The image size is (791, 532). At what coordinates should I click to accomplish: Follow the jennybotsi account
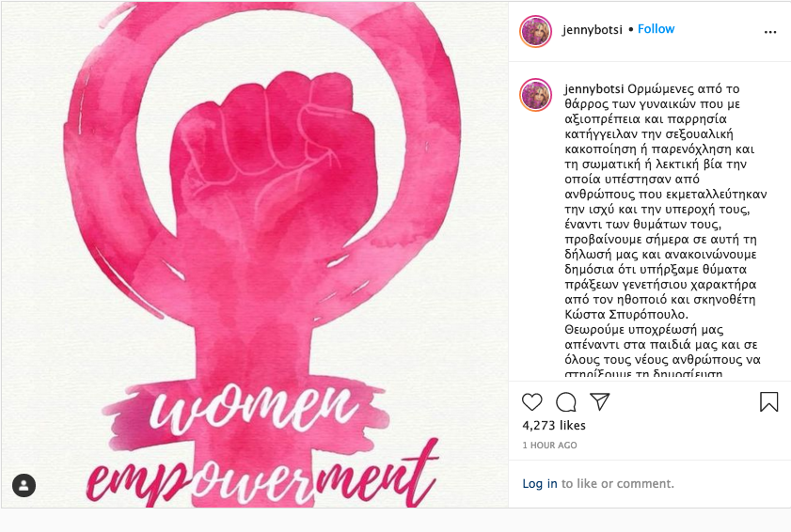click(x=656, y=29)
